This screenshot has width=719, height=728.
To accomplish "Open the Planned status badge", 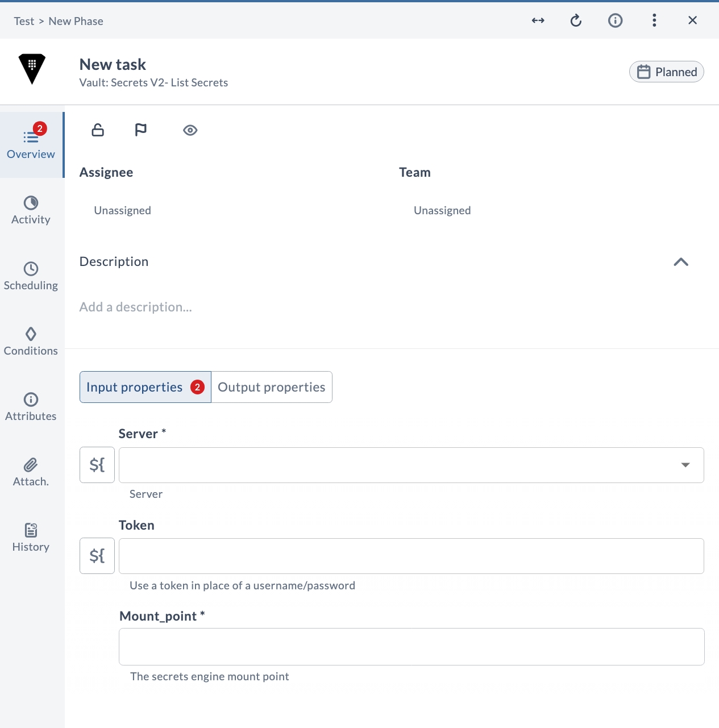I will click(x=667, y=72).
